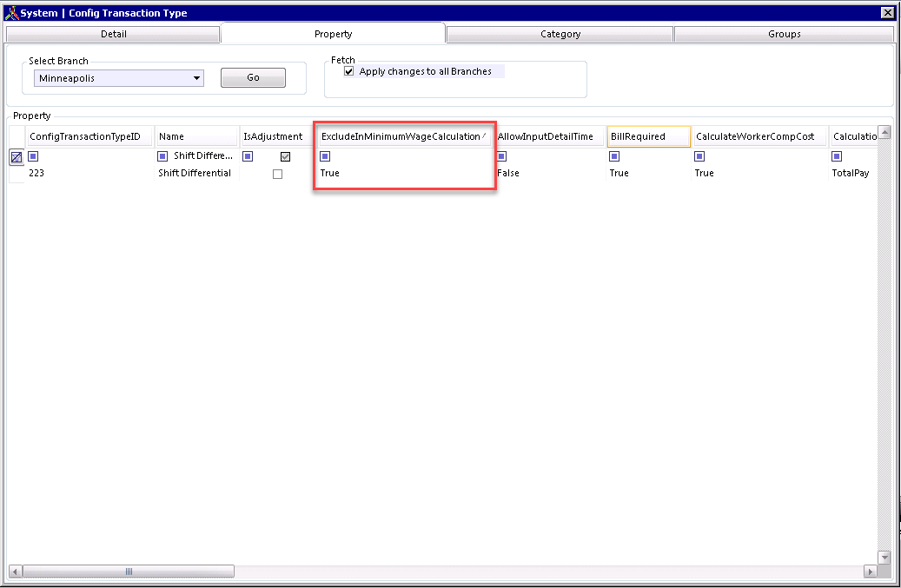
Task: Click the vertical scrollbar up arrow
Action: pyautogui.click(x=884, y=132)
